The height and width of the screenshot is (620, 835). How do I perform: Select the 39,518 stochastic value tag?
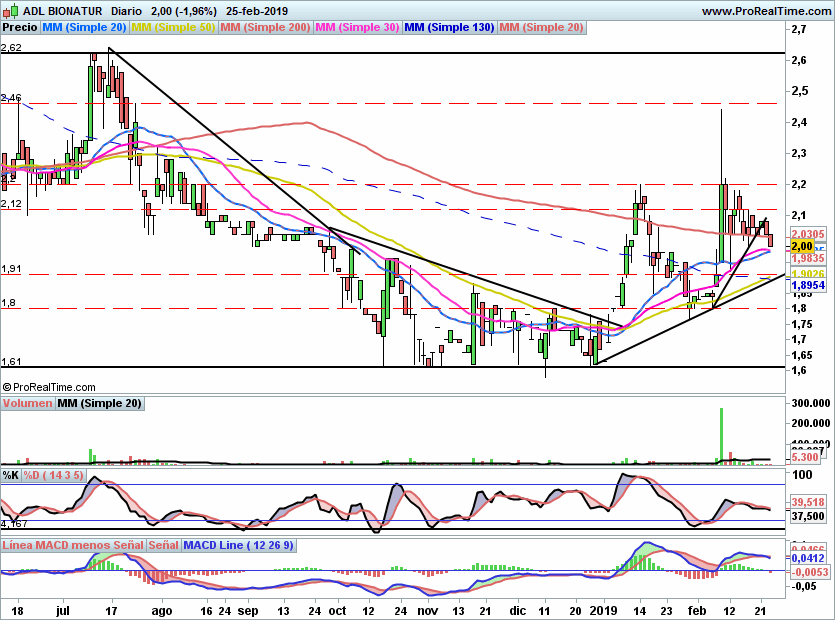click(808, 502)
